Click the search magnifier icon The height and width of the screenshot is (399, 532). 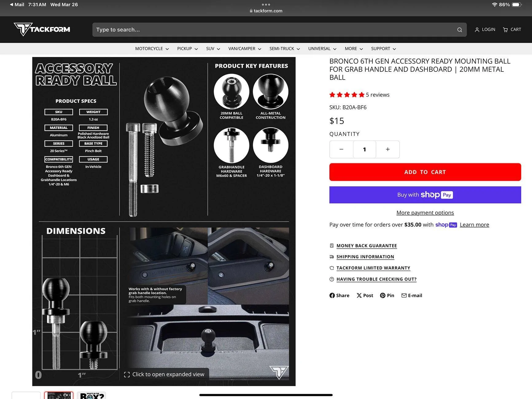(460, 30)
